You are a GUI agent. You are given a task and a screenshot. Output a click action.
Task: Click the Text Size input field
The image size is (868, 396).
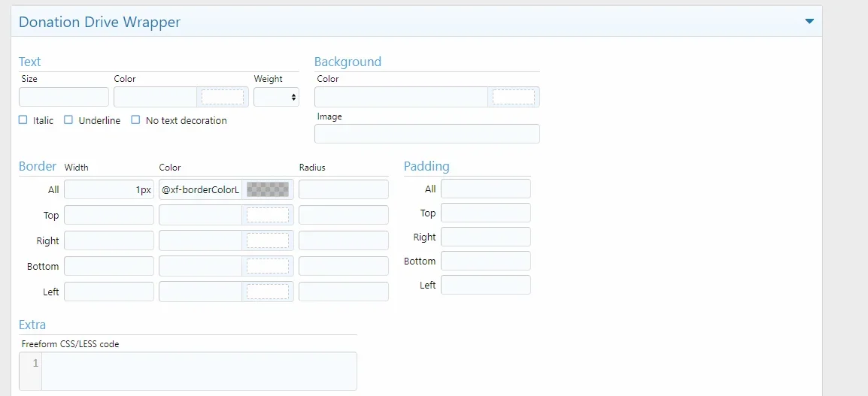click(x=64, y=97)
